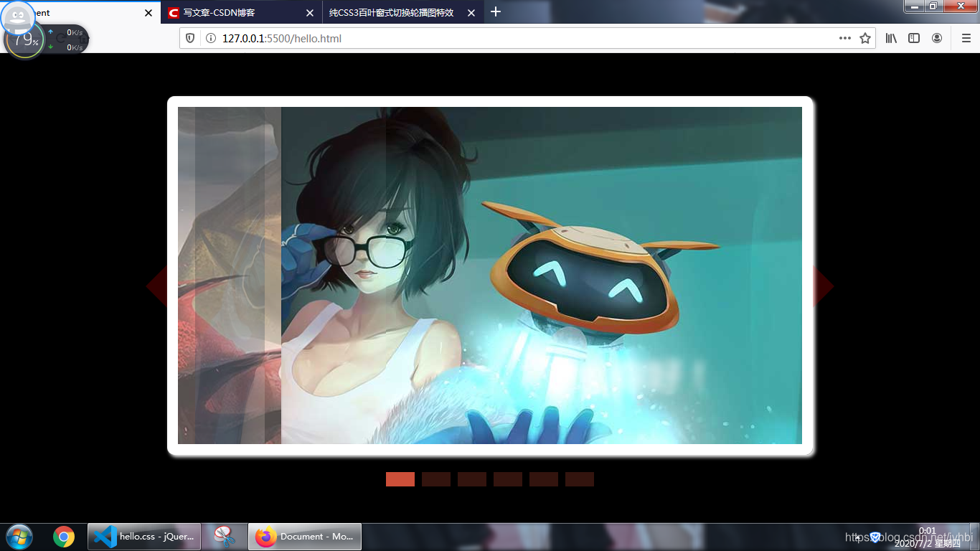Screen dimensions: 980x551
Task: Jump to the second slide indicator
Action: [x=436, y=479]
